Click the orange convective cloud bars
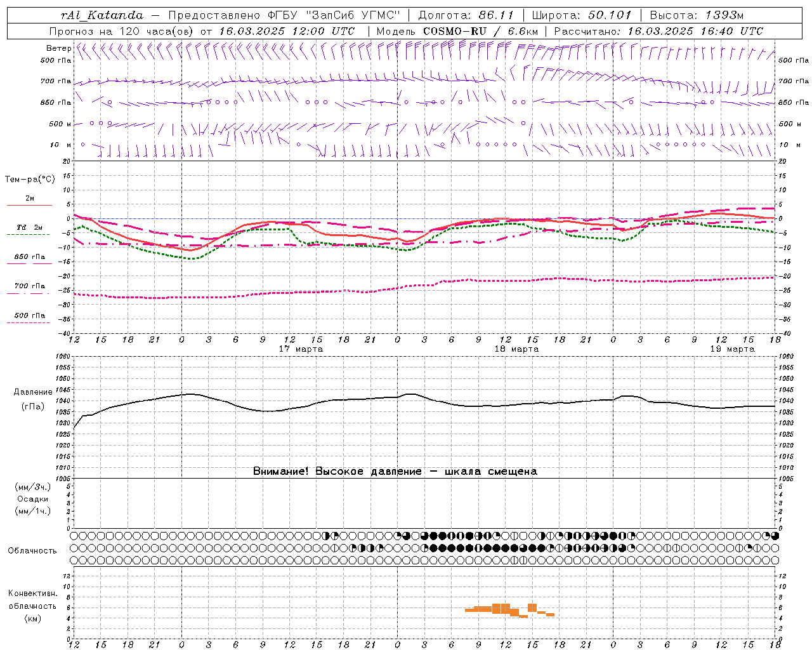The width and height of the screenshot is (812, 650). point(509,610)
